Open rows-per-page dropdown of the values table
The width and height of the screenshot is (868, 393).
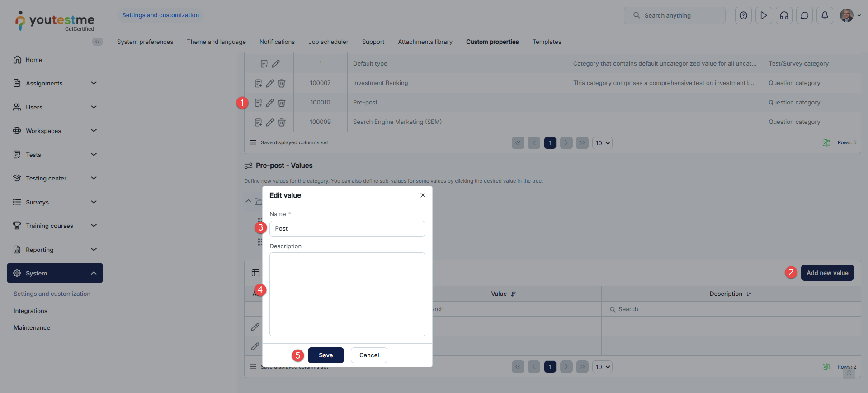602,367
